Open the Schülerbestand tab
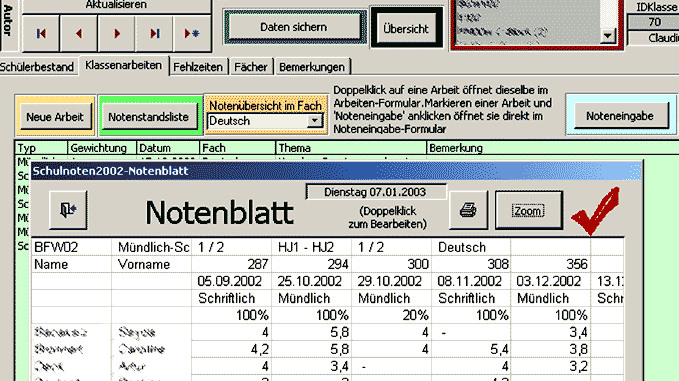The width and height of the screenshot is (679, 381). pyautogui.click(x=37, y=67)
